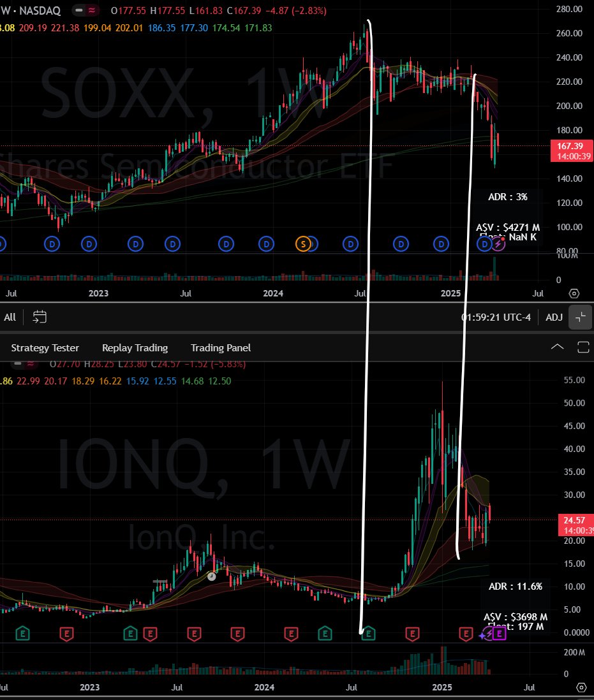Open SOXX chart axis settings hexagon gear
The width and height of the screenshot is (594, 700).
(x=574, y=293)
